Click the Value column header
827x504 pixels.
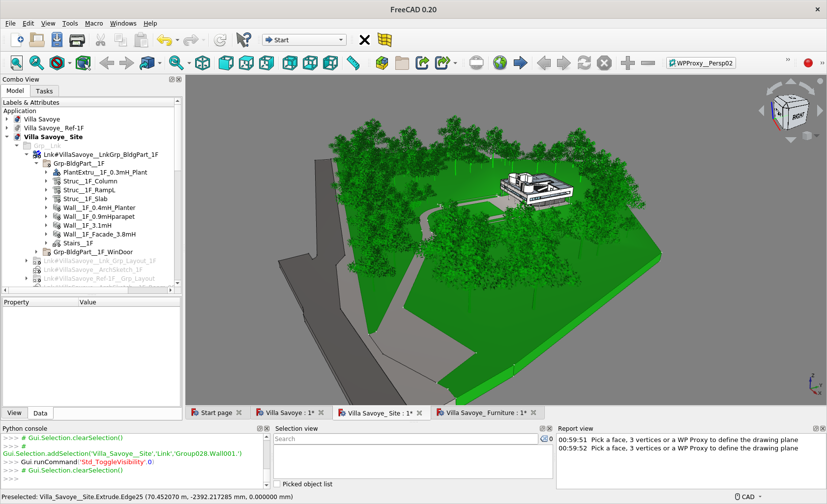click(x=129, y=302)
